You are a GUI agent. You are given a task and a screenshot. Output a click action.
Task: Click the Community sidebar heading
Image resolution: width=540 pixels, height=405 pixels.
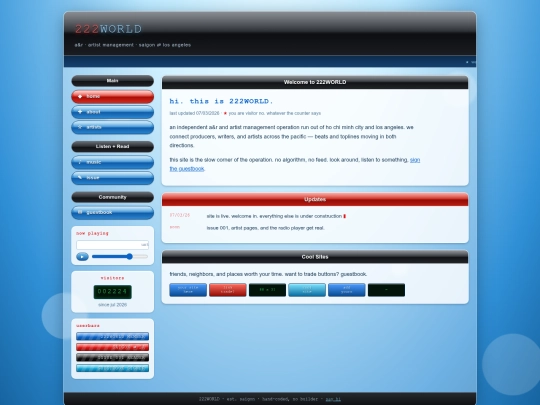pyautogui.click(x=113, y=197)
